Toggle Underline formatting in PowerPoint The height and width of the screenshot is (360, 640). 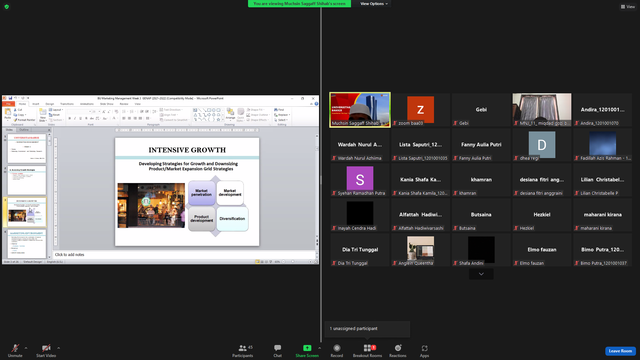(x=80, y=118)
